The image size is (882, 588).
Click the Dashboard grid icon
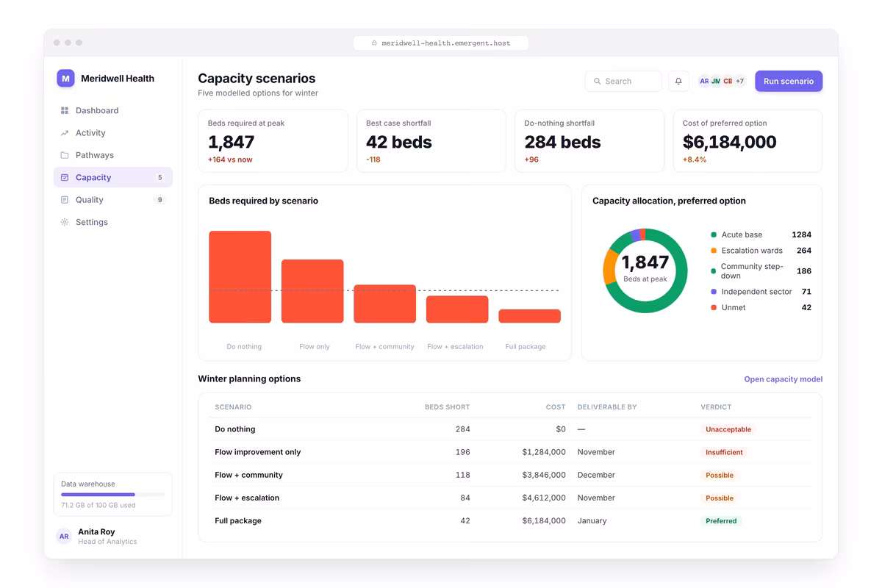point(65,110)
